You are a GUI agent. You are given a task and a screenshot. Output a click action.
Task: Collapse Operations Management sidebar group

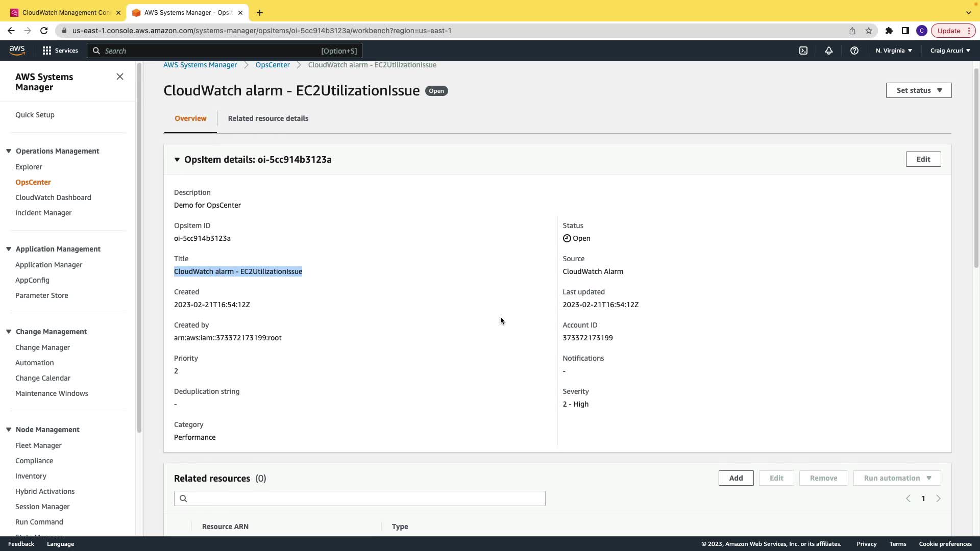click(x=9, y=151)
